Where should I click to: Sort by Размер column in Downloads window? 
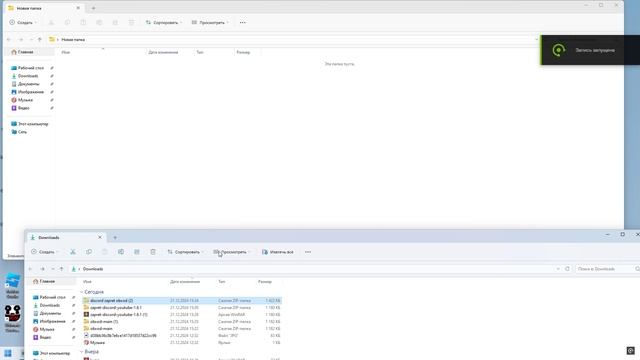pyautogui.click(x=265, y=282)
